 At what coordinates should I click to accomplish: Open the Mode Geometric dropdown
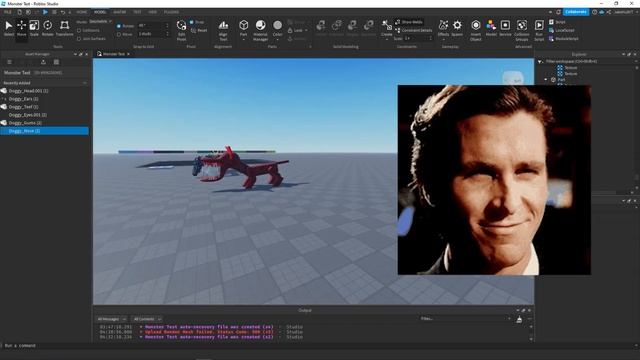point(100,21)
